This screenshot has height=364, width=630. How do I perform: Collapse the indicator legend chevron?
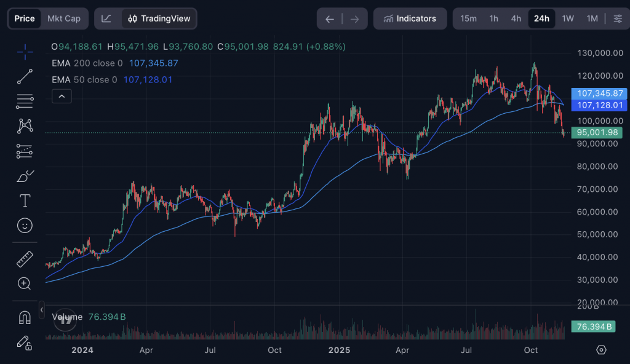click(62, 96)
